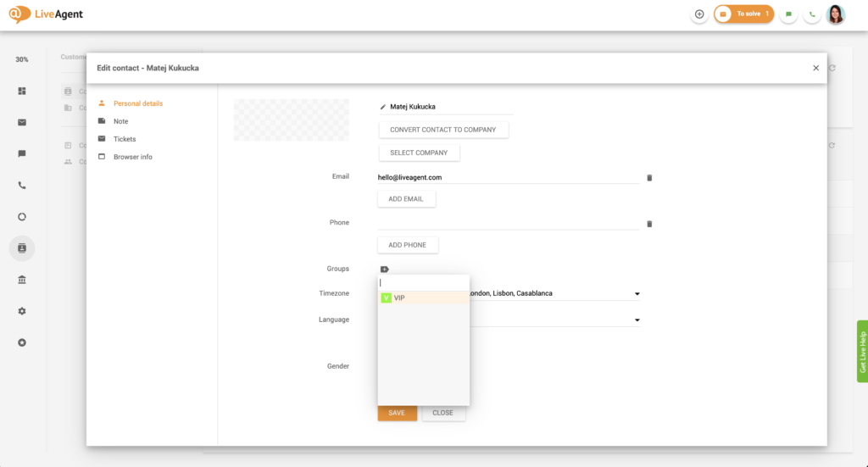
Task: Expand the Language dropdown arrow
Action: click(637, 320)
